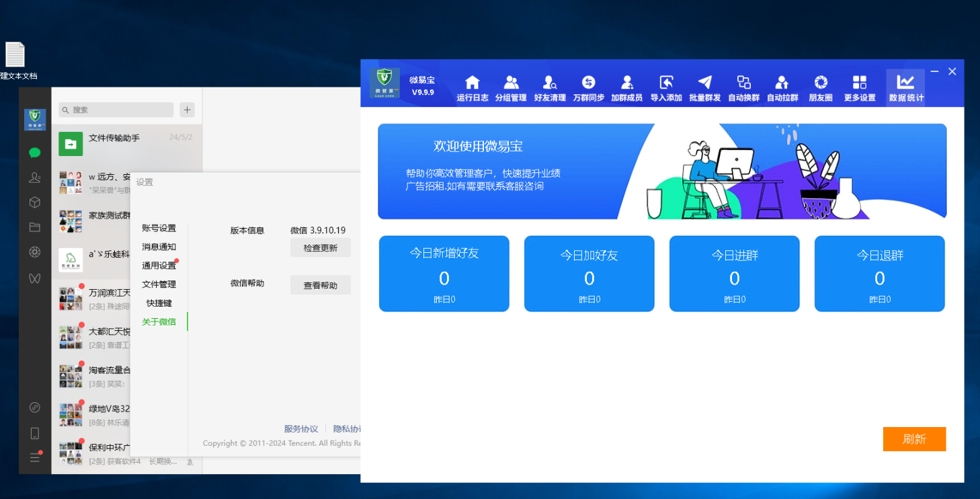Image resolution: width=980 pixels, height=499 pixels.
Task: Click the WeChat search input field
Action: click(x=116, y=109)
